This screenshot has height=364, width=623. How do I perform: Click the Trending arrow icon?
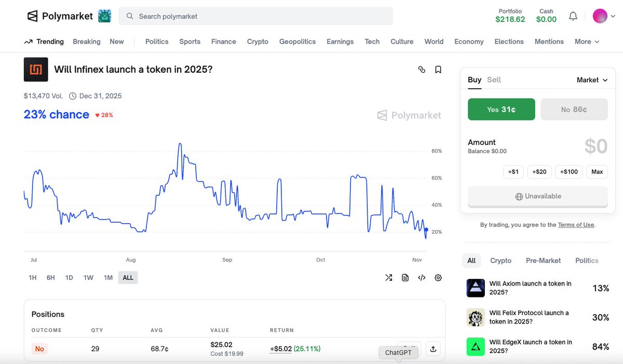click(x=29, y=42)
